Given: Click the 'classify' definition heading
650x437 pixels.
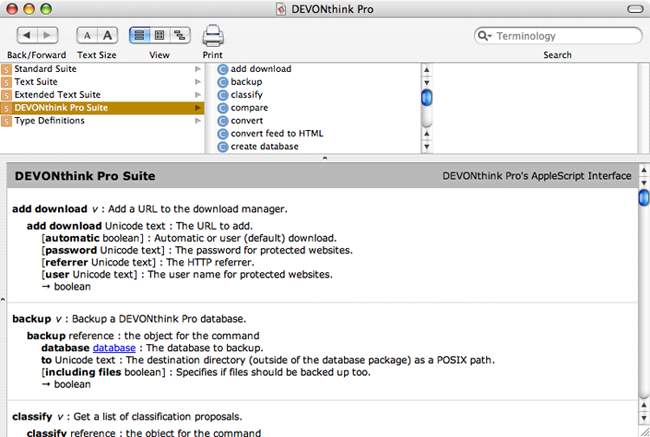Looking at the screenshot, I should (x=32, y=417).
